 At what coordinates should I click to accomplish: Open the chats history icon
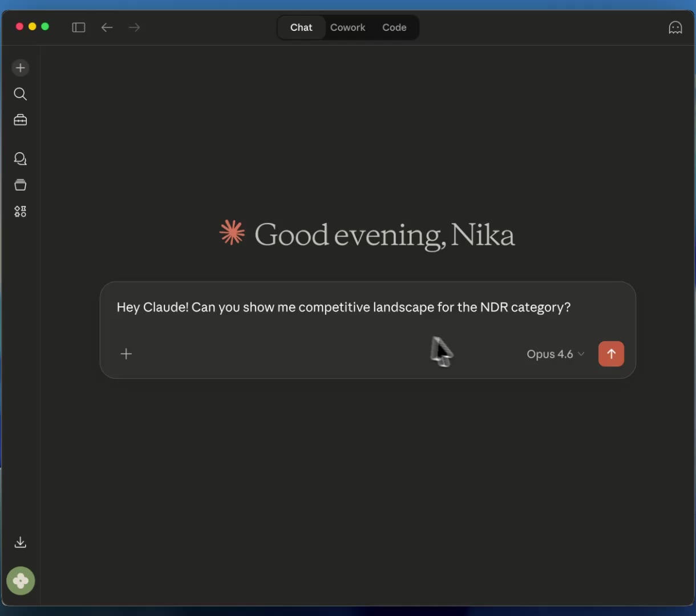(21, 159)
